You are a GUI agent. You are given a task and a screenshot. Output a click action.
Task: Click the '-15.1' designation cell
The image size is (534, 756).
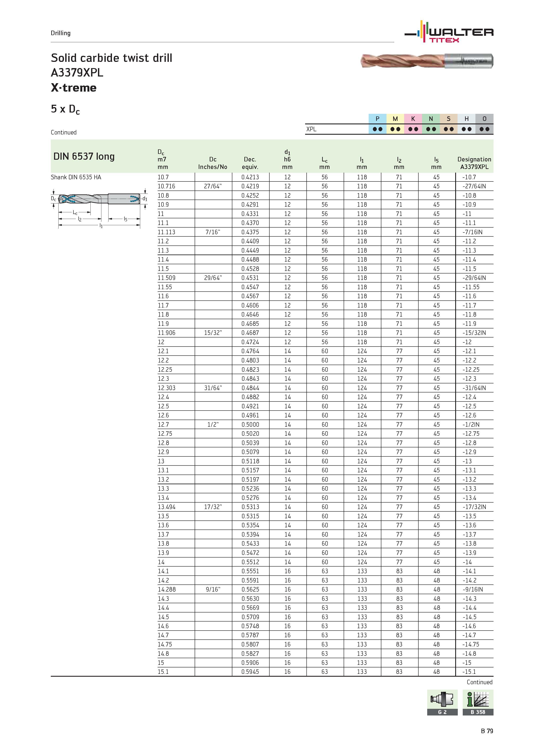[x=469, y=672]
